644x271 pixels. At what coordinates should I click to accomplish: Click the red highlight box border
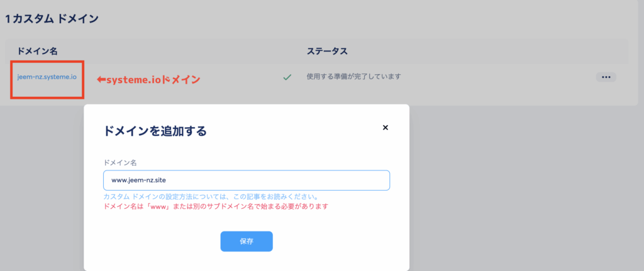click(11, 82)
